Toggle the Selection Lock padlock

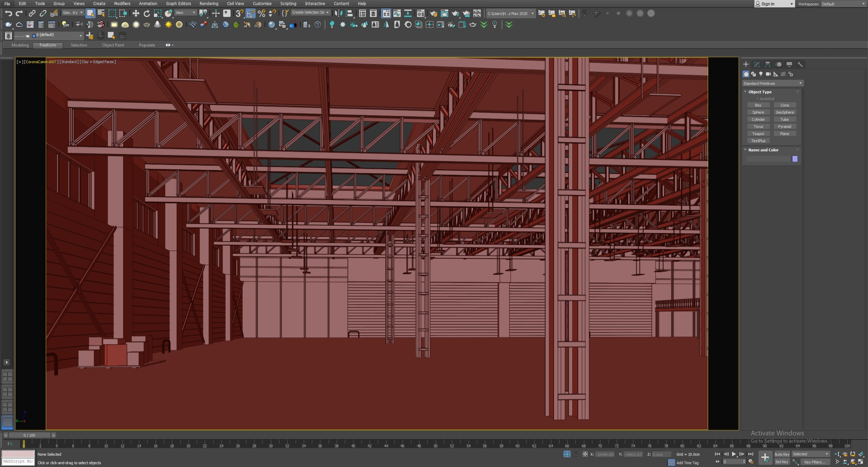576,454
